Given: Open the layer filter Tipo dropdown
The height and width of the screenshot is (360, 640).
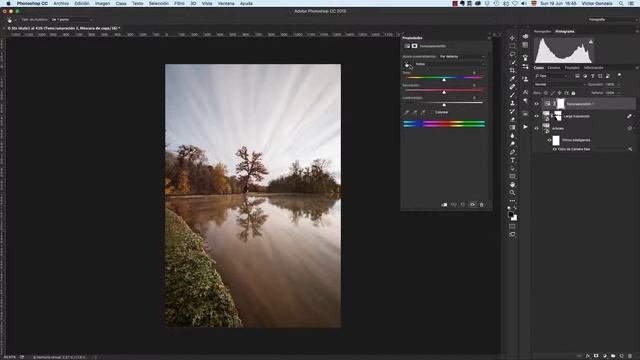Looking at the screenshot, I should coord(551,76).
